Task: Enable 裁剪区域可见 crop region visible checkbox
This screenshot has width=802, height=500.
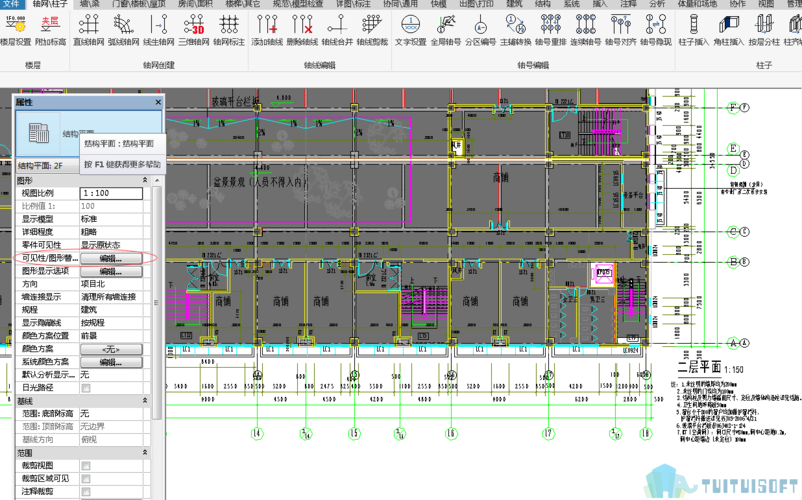Action: (x=86, y=479)
